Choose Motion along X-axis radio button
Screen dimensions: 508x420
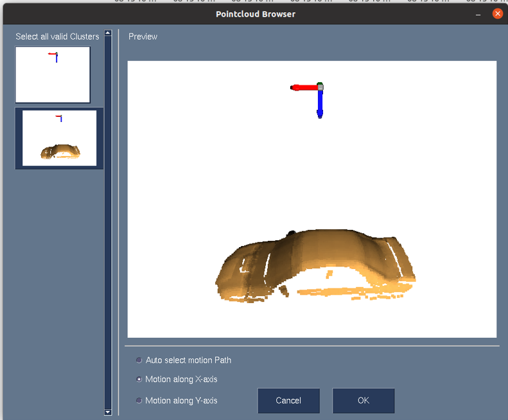139,379
